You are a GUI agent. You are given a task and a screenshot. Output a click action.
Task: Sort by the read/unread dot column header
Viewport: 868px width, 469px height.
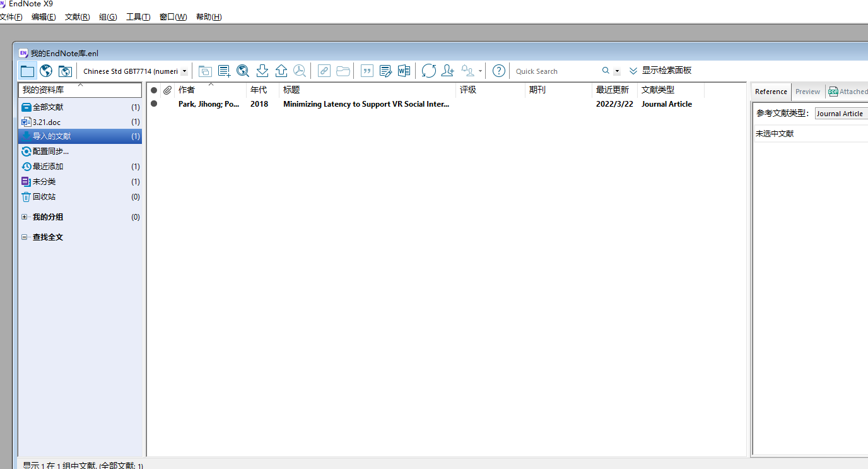(154, 90)
